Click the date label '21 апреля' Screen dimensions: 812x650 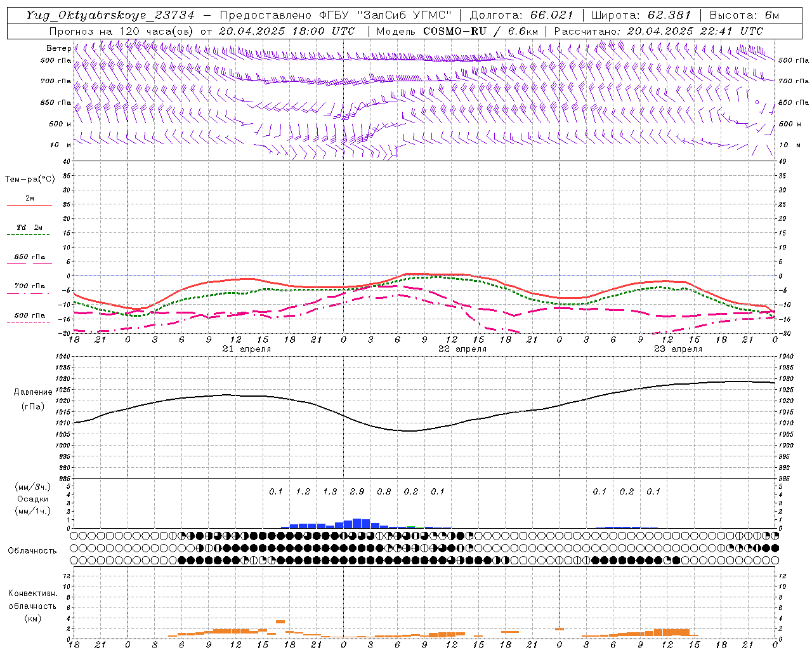tap(247, 349)
